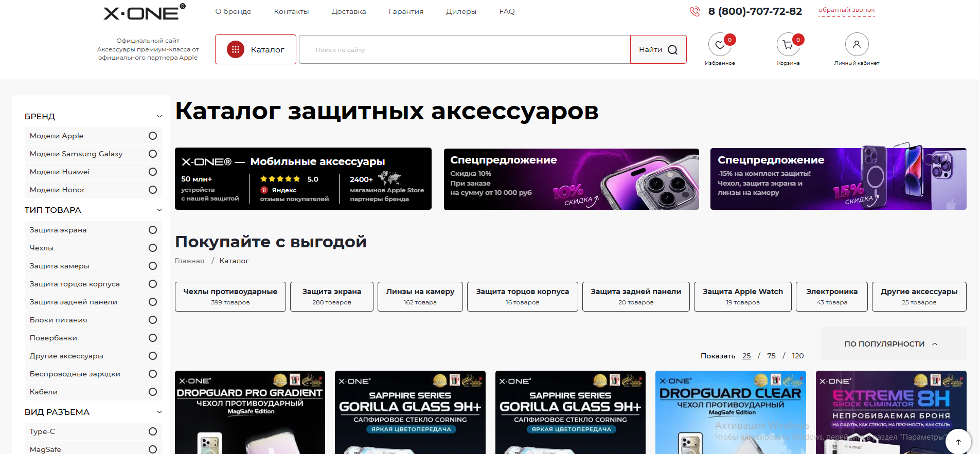Open Защита экрана 288 товаров category

point(332,297)
